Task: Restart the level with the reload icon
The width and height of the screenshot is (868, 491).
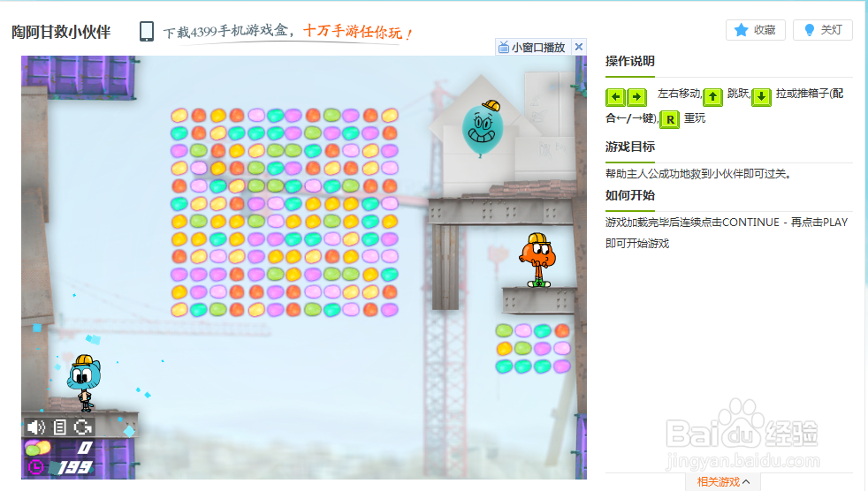Action: (83, 427)
